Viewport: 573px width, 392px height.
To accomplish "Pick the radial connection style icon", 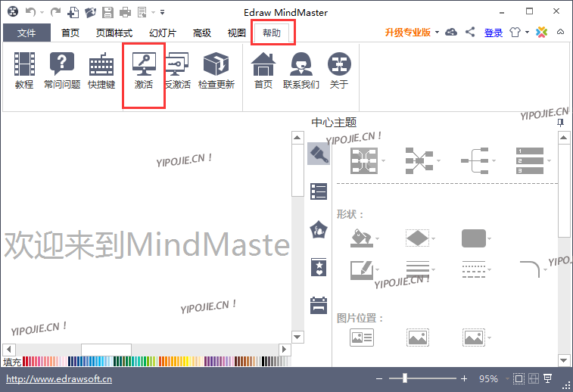I will tap(419, 160).
